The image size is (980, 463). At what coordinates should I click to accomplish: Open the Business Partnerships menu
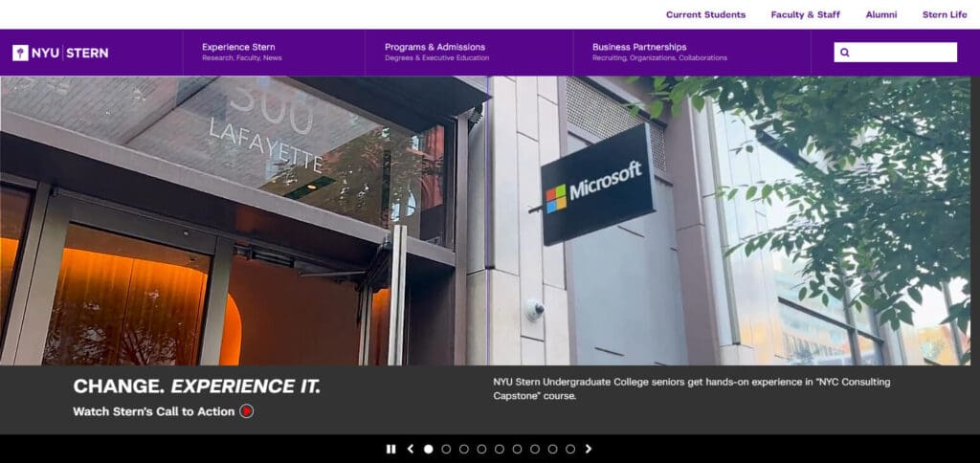(659, 52)
